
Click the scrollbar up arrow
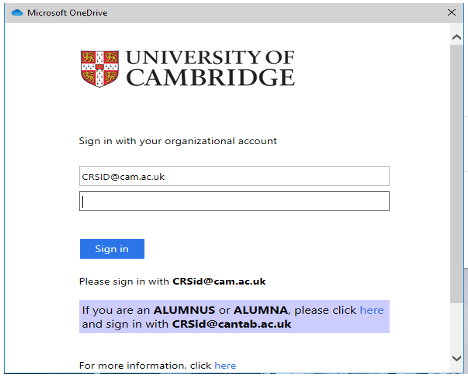tap(456, 37)
